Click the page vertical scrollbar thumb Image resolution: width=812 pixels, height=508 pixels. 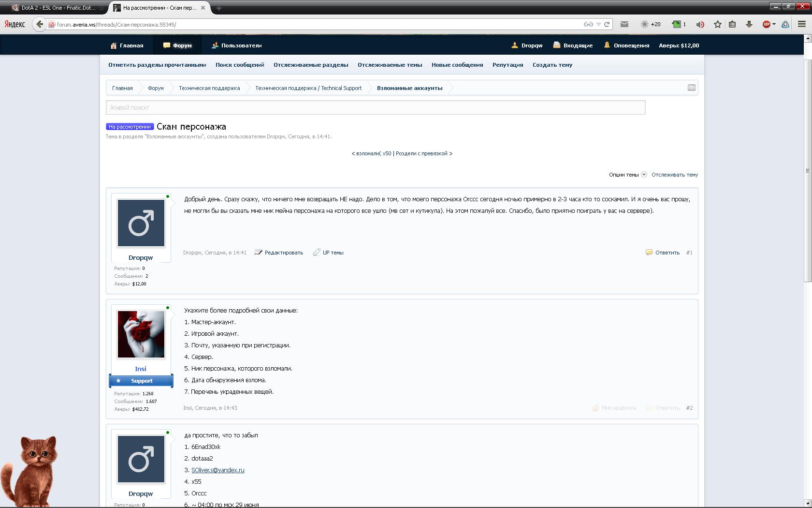pos(808,170)
